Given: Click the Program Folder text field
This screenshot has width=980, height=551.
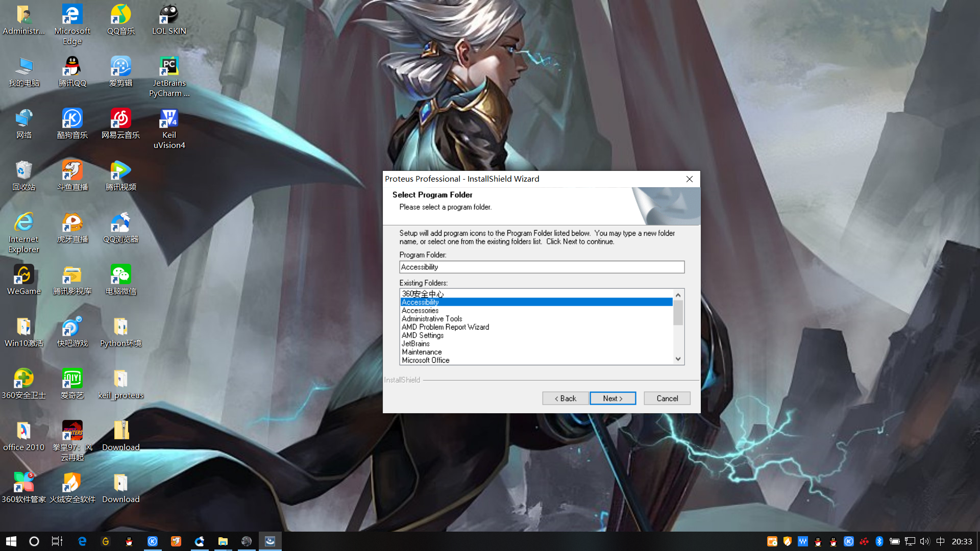Looking at the screenshot, I should coord(541,267).
